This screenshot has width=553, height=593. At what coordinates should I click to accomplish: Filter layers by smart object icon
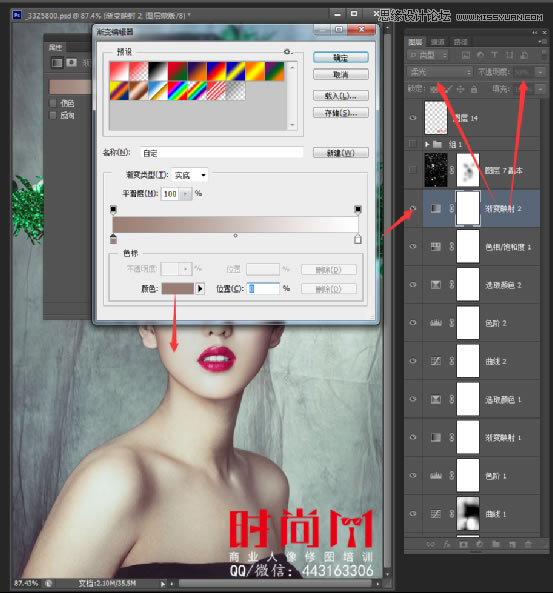tap(524, 55)
